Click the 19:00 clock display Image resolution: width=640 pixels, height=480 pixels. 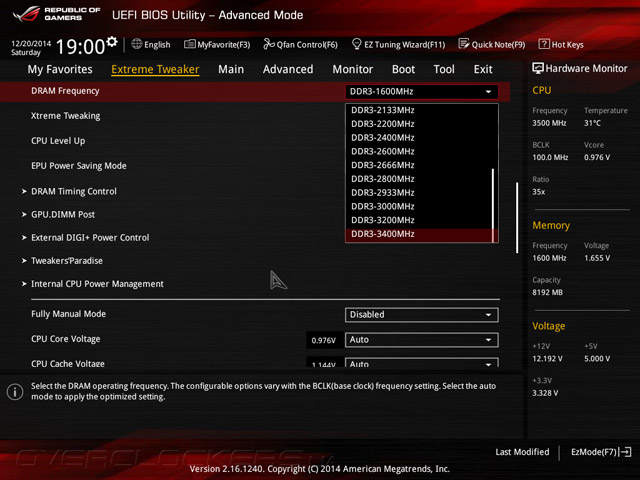click(80, 47)
